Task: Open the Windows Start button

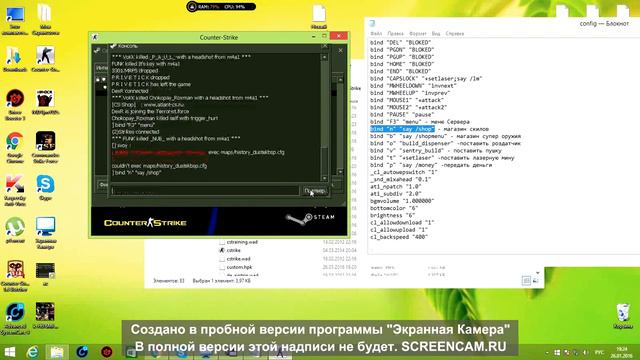Action: [10, 352]
